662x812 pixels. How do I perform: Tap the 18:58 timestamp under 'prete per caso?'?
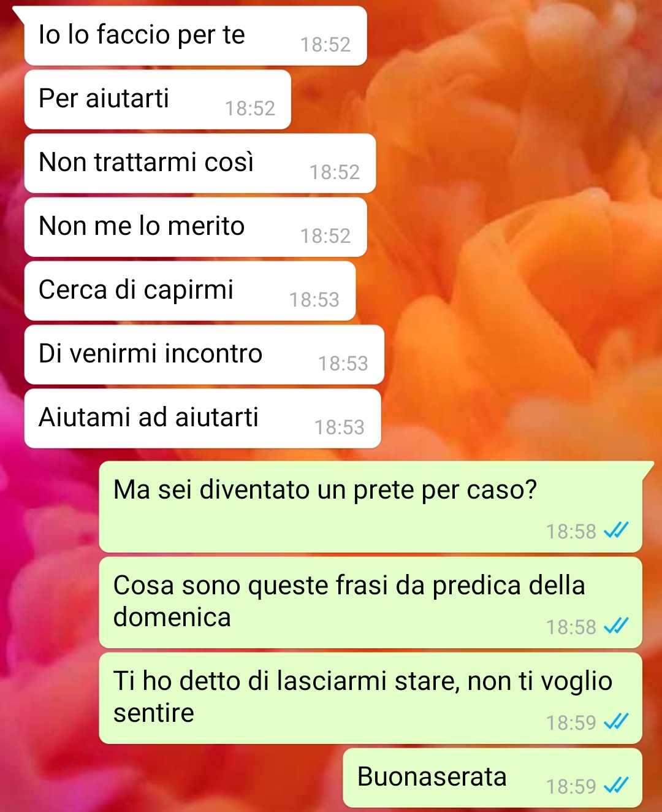tap(571, 531)
